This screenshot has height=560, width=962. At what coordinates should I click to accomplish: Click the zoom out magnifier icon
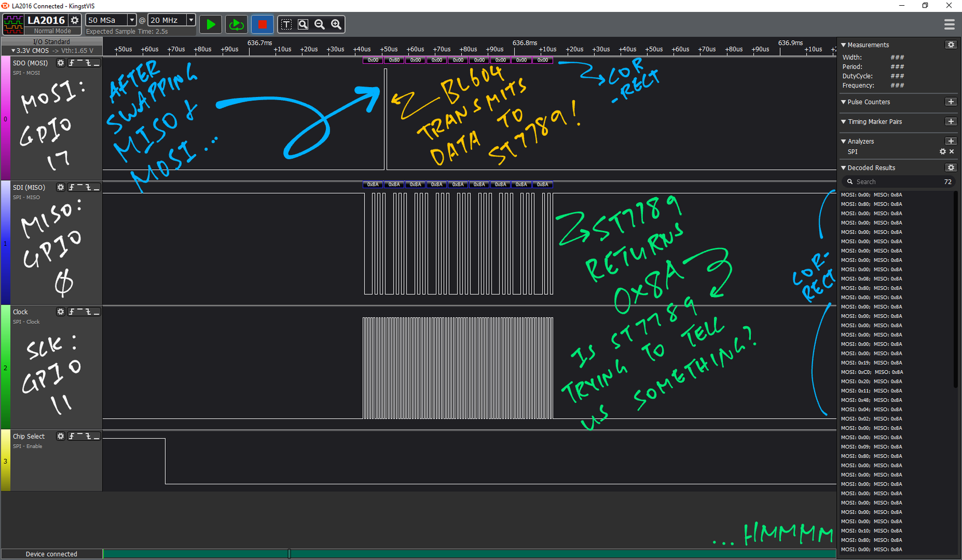(x=320, y=25)
